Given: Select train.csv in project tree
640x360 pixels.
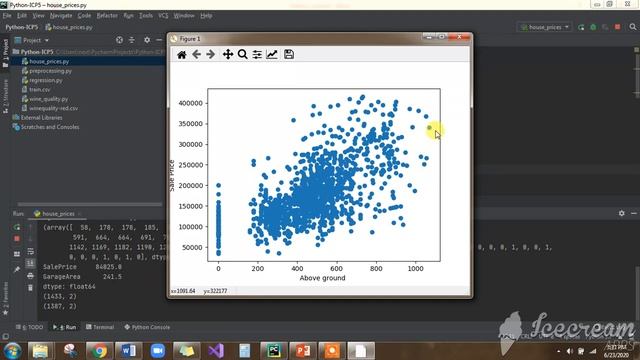Looking at the screenshot, I should (x=40, y=89).
